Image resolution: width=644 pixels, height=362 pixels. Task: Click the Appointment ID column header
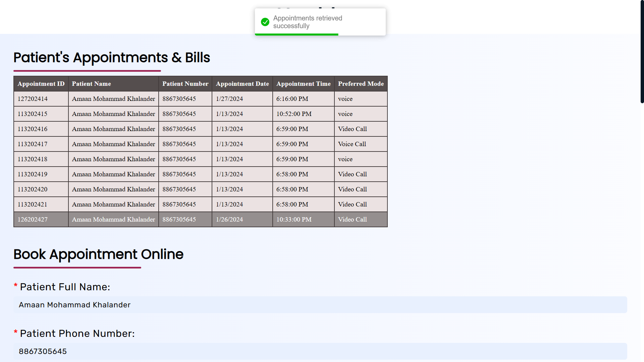click(x=41, y=84)
